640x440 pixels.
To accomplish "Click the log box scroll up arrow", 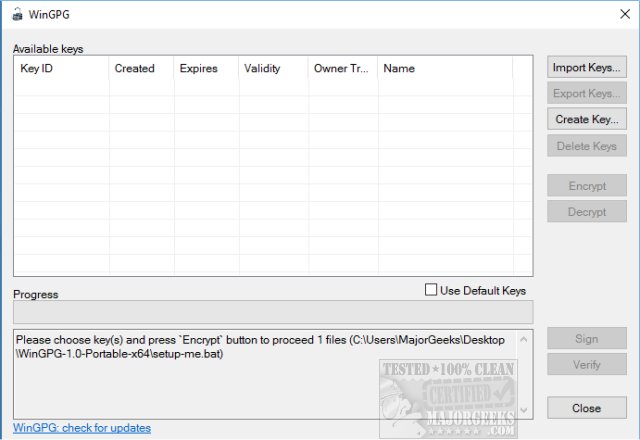I will click(x=524, y=339).
